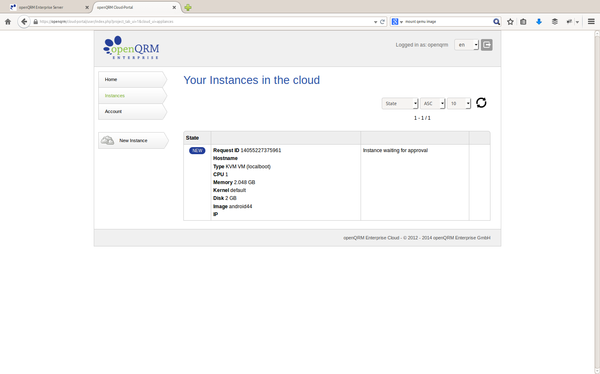Click the browser Home icon
This screenshot has width=600, height=374.
[8, 22]
